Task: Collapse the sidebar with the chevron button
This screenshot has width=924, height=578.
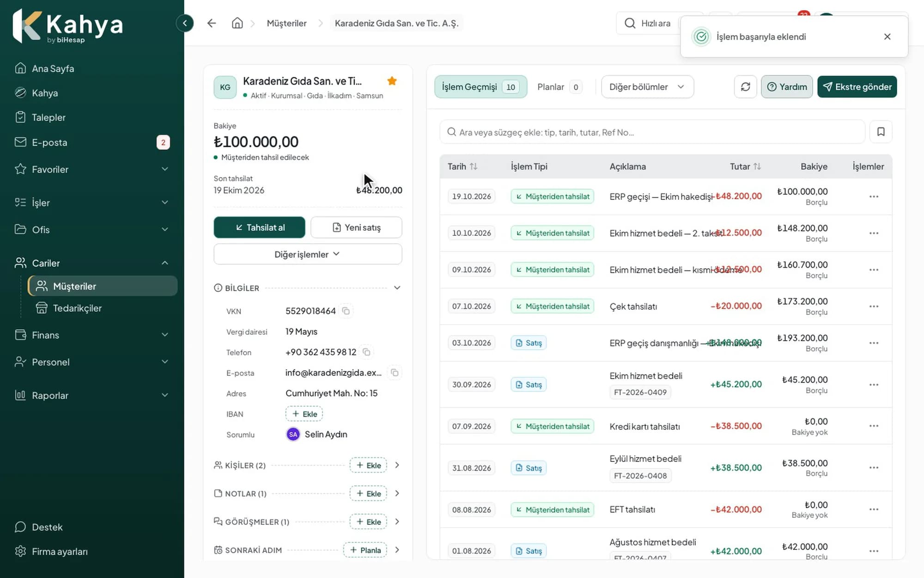Action: click(x=185, y=23)
